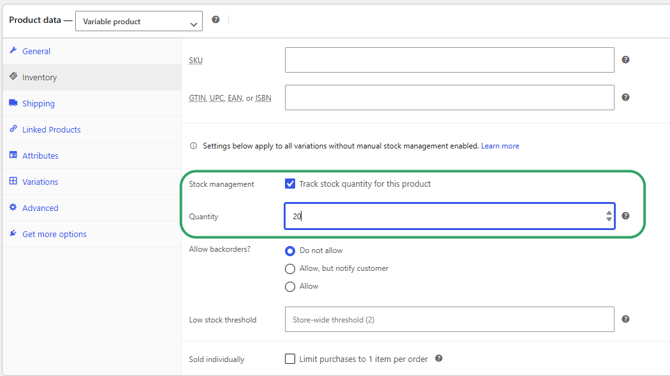Open the Shipping tab
Image resolution: width=670 pixels, height=376 pixels.
tap(92, 103)
